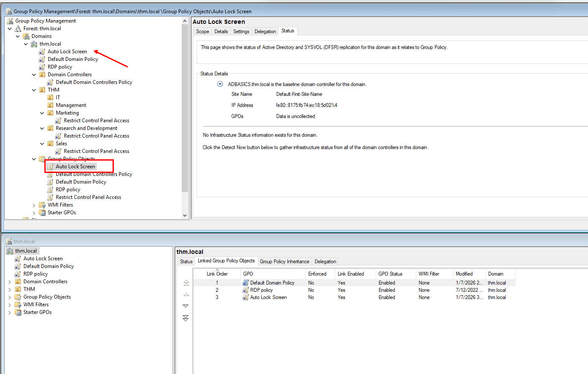The width and height of the screenshot is (588, 374).
Task: Select Default Domain Policy row in linked GPOs
Action: 272,283
